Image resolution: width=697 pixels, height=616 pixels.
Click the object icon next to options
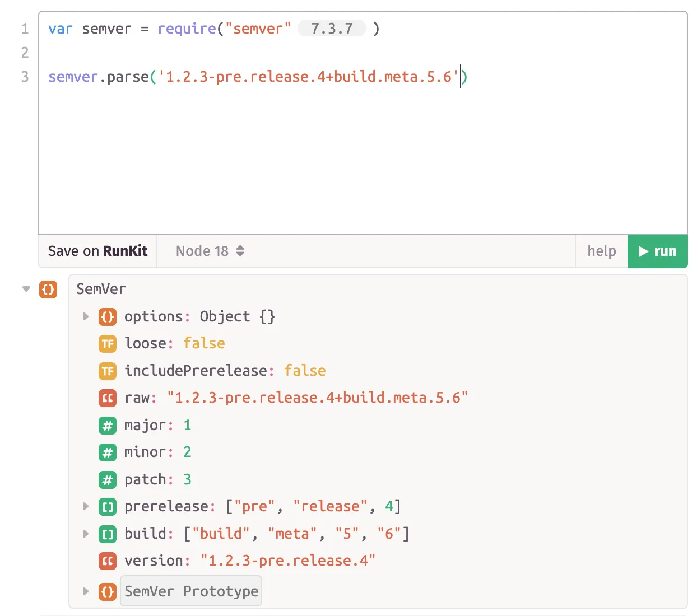click(107, 316)
